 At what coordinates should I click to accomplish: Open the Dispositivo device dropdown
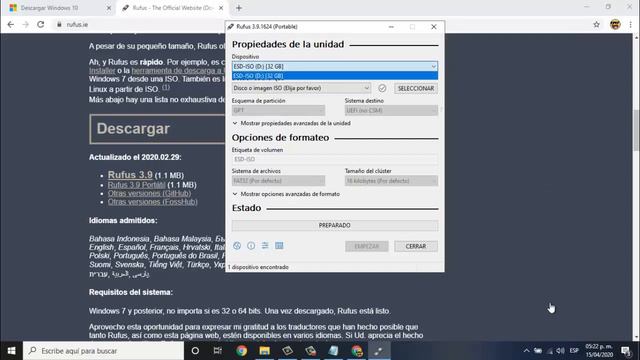(x=335, y=66)
